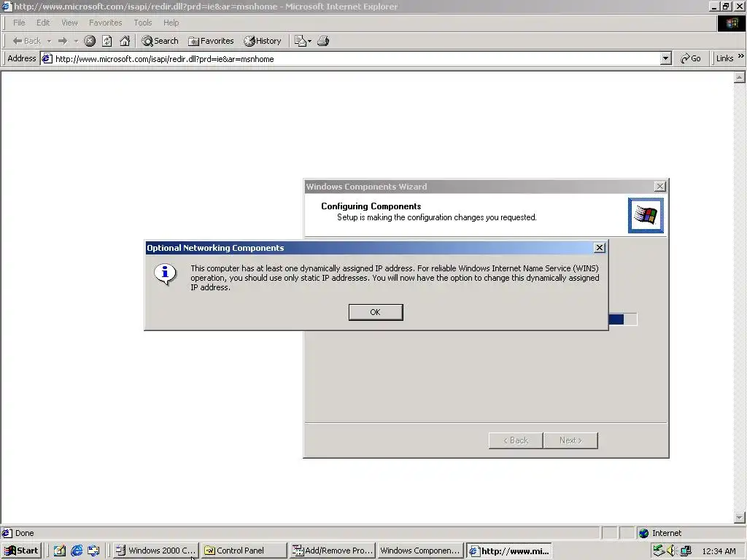Open the File menu
This screenshot has width=747, height=560.
[x=19, y=23]
